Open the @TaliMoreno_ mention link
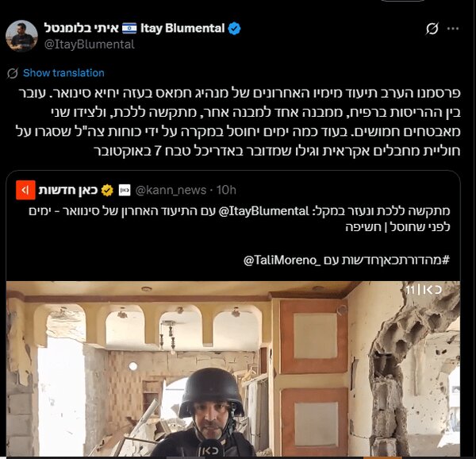The height and width of the screenshot is (459, 476). (282, 260)
